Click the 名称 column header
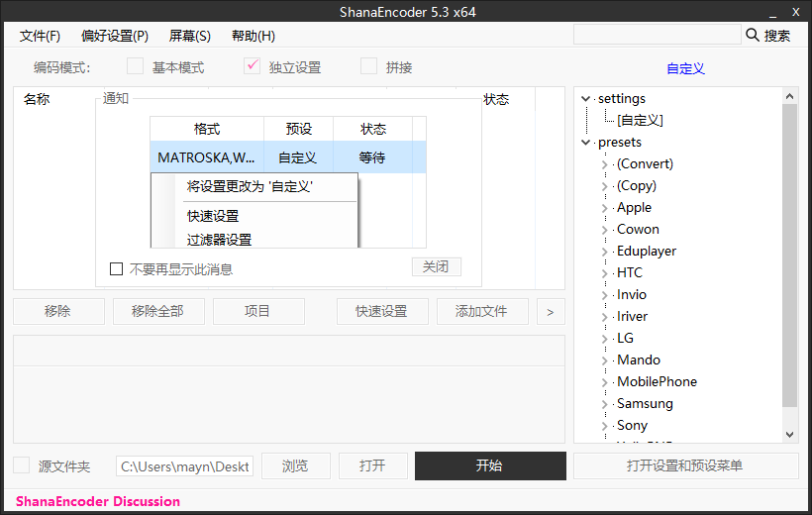Viewport: 812px width, 515px height. (37, 99)
